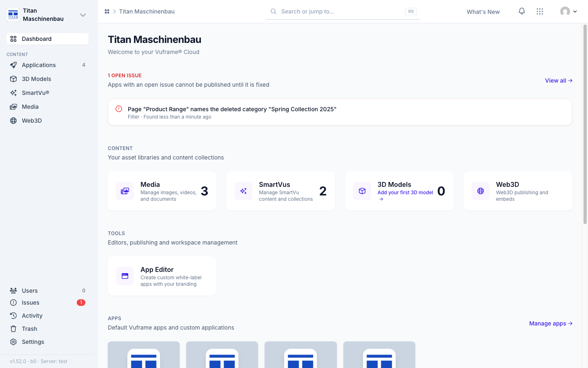588x368 pixels.
Task: Click the 3D Models cube sidebar icon
Action: click(13, 79)
